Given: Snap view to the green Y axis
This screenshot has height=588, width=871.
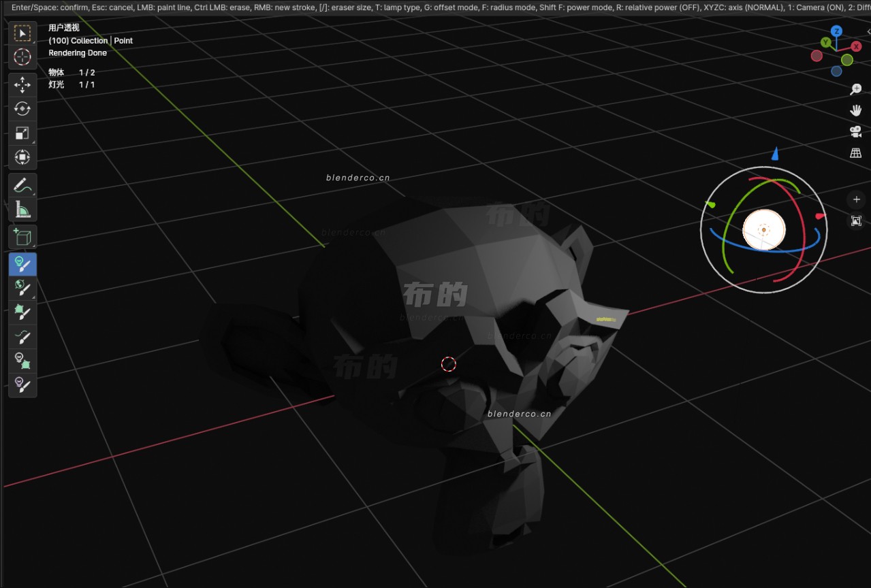Looking at the screenshot, I should tap(825, 42).
